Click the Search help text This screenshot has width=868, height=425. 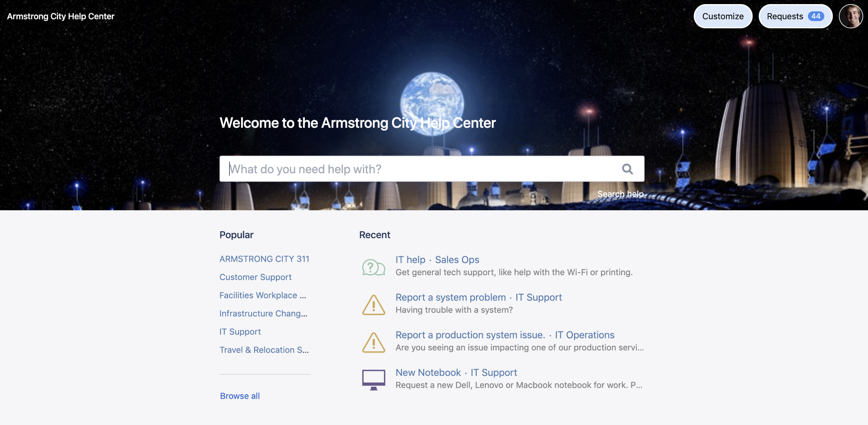coord(620,194)
